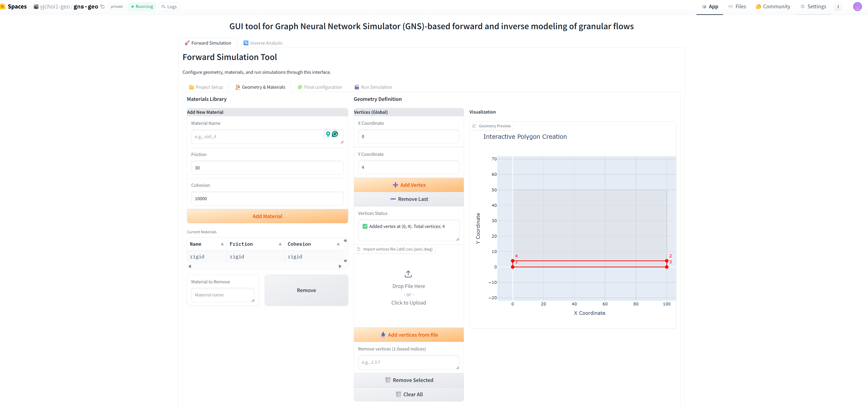The width and height of the screenshot is (868, 407).
Task: Click the green lightbulb suggestion icon
Action: [328, 134]
